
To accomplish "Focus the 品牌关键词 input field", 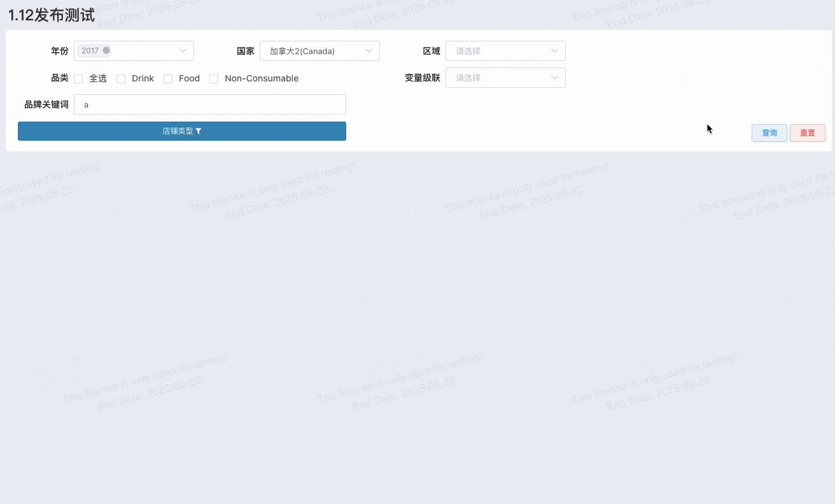I will click(210, 104).
